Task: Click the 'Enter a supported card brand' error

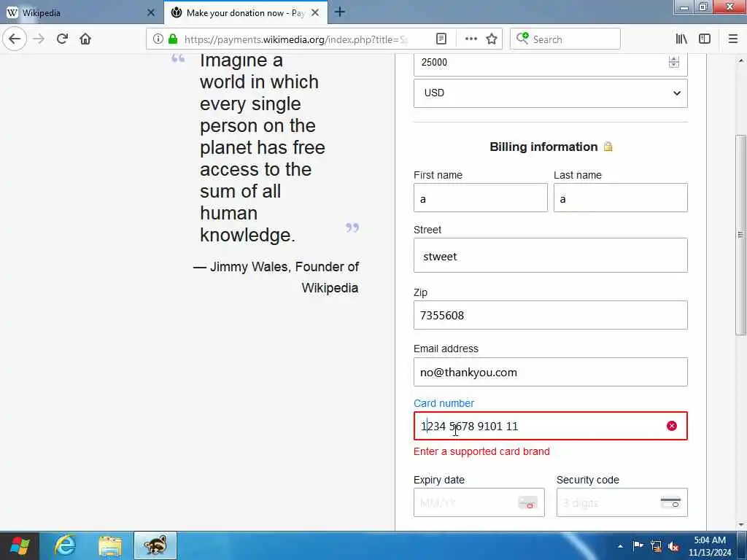Action: 481,451
